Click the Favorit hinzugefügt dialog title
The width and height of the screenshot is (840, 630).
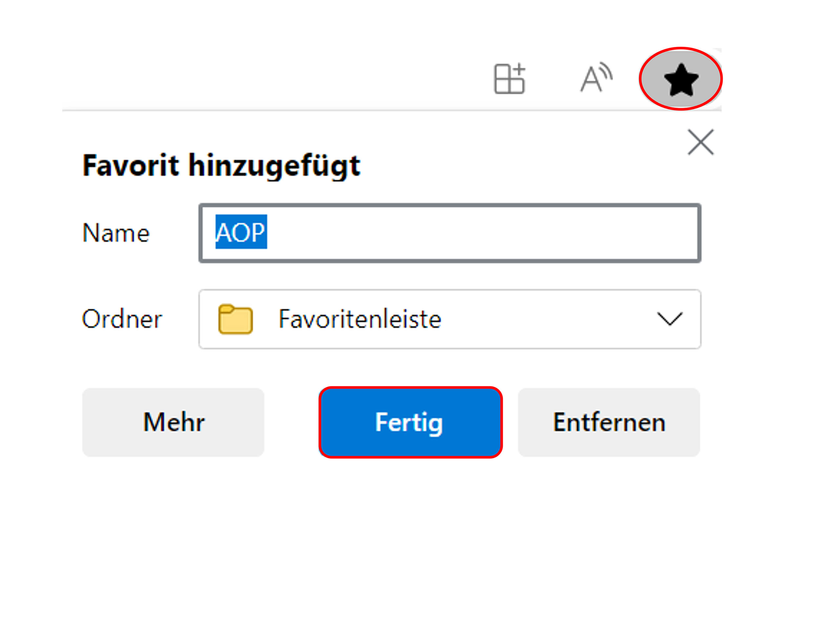[x=222, y=165]
